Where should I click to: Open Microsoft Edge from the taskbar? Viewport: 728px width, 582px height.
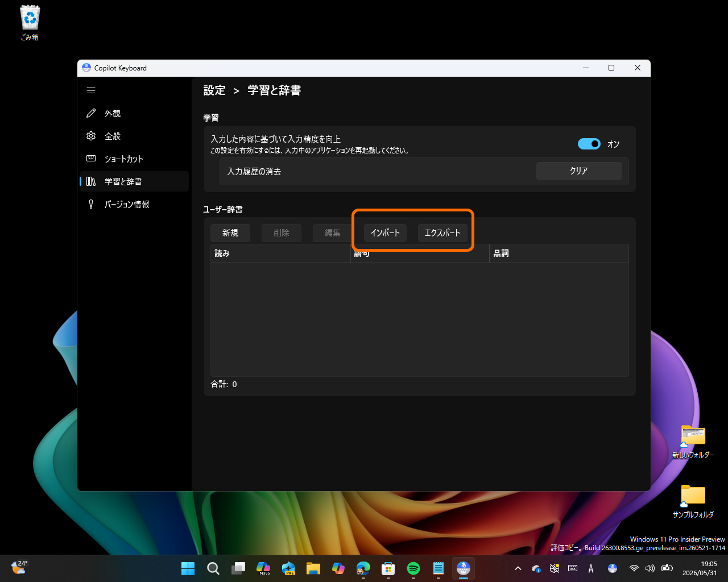tap(363, 568)
